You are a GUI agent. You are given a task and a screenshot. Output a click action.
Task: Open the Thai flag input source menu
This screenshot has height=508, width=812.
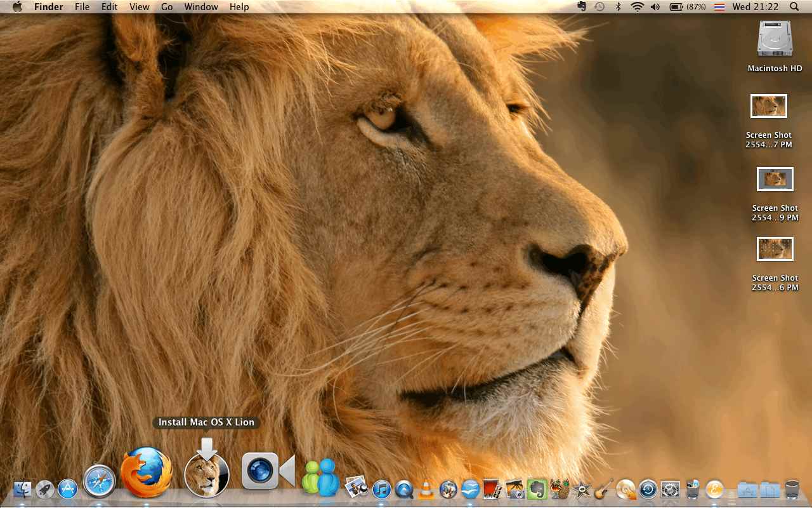tap(719, 7)
